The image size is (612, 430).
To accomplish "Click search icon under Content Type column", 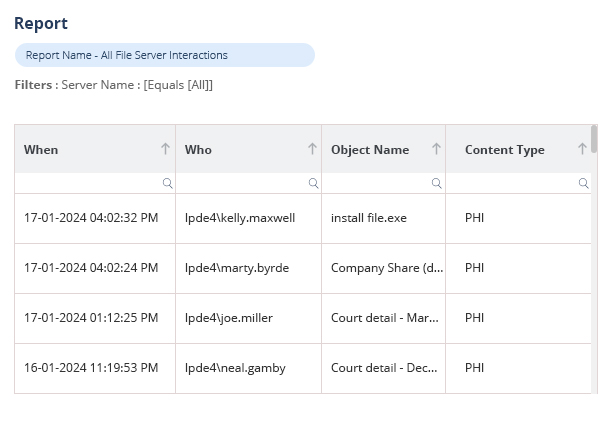I will point(583,184).
